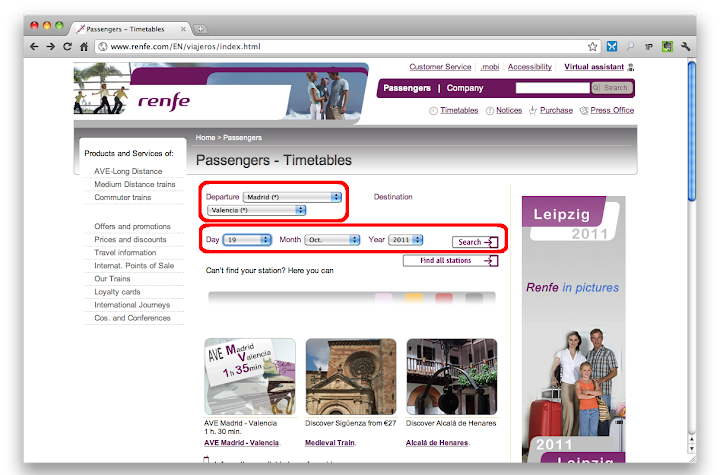
Task: Click the 1P password extension icon
Action: coord(649,46)
